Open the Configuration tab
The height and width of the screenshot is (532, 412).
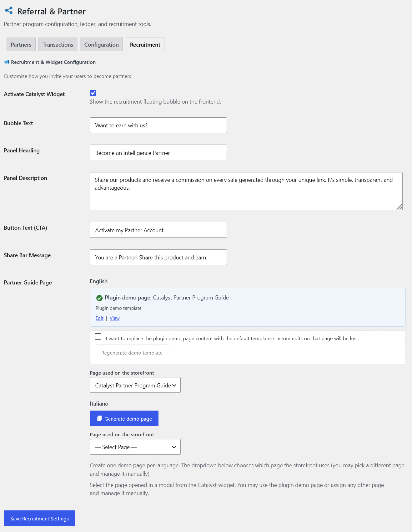[x=102, y=44]
